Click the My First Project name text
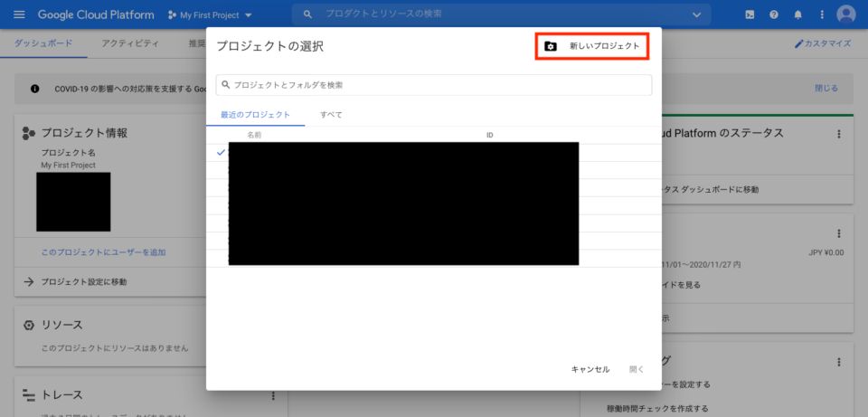 click(x=68, y=165)
